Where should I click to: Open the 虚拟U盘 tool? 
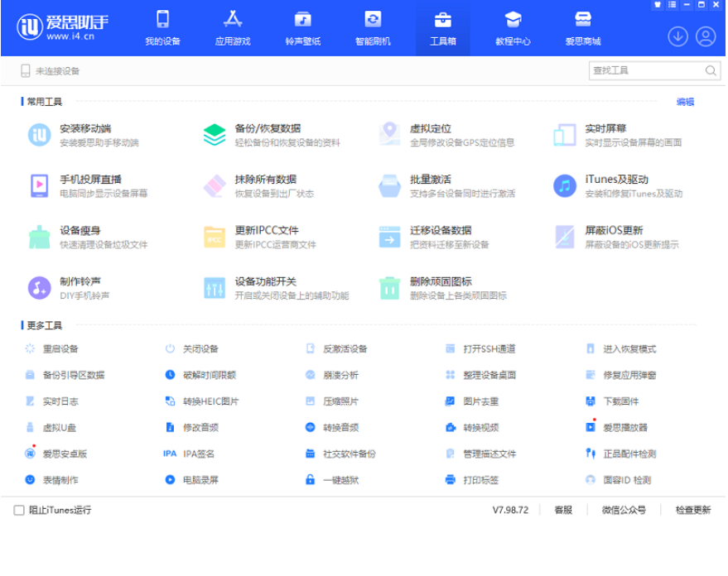coord(51,427)
